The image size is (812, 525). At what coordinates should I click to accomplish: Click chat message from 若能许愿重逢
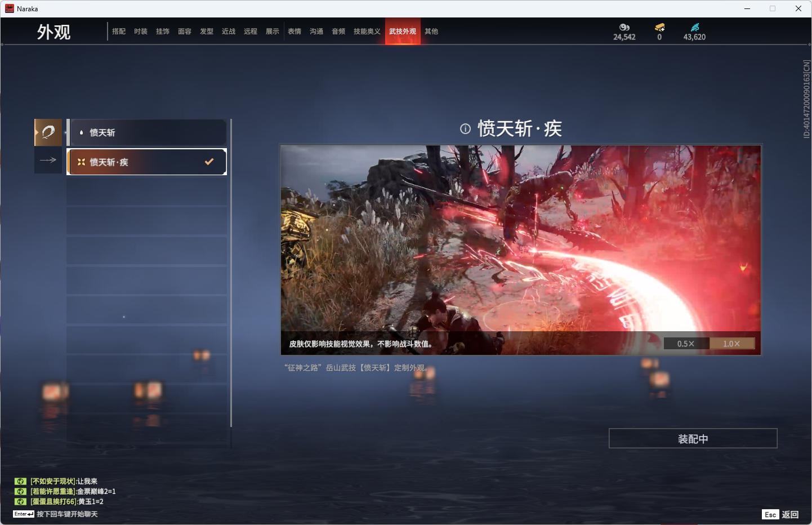pos(73,491)
